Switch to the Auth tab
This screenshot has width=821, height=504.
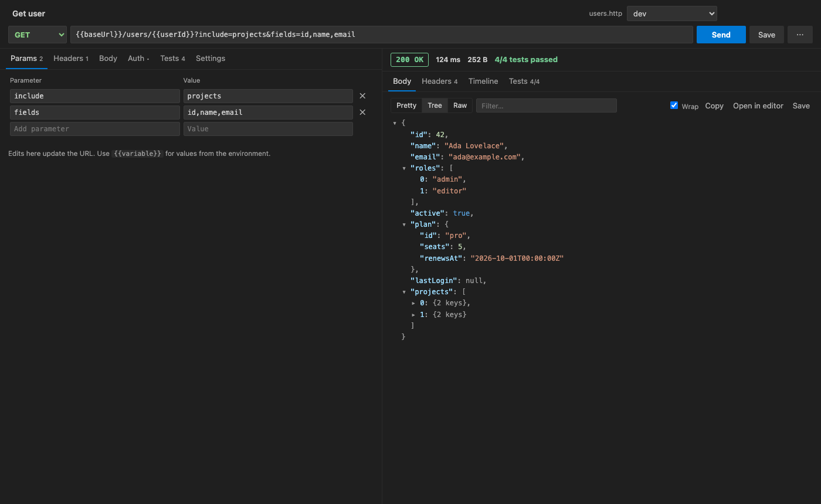[138, 59]
